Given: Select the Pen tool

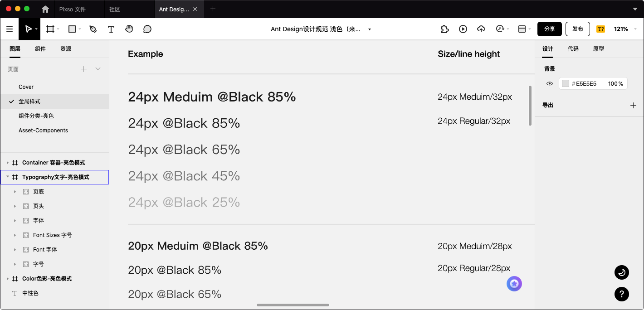Looking at the screenshot, I should (x=93, y=29).
